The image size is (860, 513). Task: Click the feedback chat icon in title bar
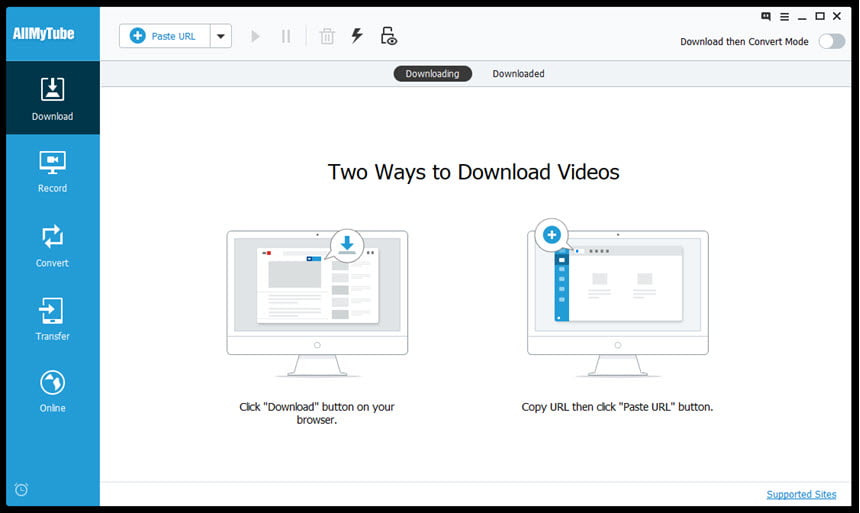pos(766,16)
